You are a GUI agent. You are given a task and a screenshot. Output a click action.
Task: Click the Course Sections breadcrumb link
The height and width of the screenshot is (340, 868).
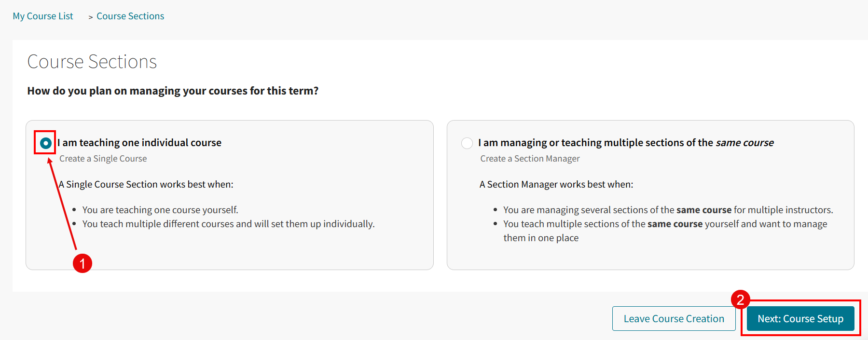pos(130,16)
